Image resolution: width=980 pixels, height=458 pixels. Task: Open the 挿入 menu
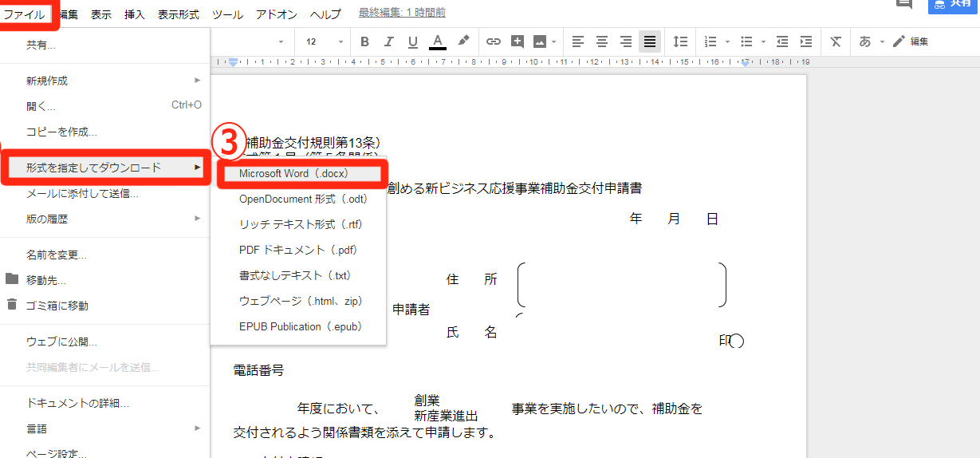[135, 14]
